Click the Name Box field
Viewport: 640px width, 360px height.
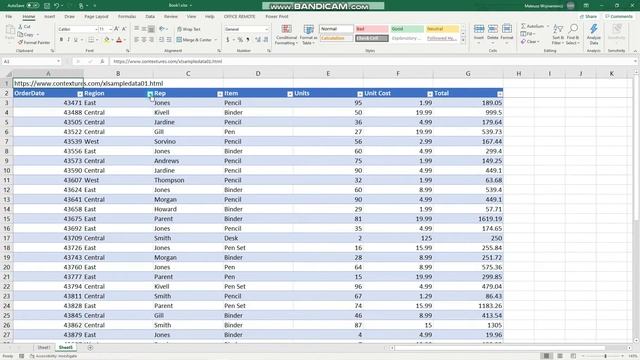pos(31,61)
